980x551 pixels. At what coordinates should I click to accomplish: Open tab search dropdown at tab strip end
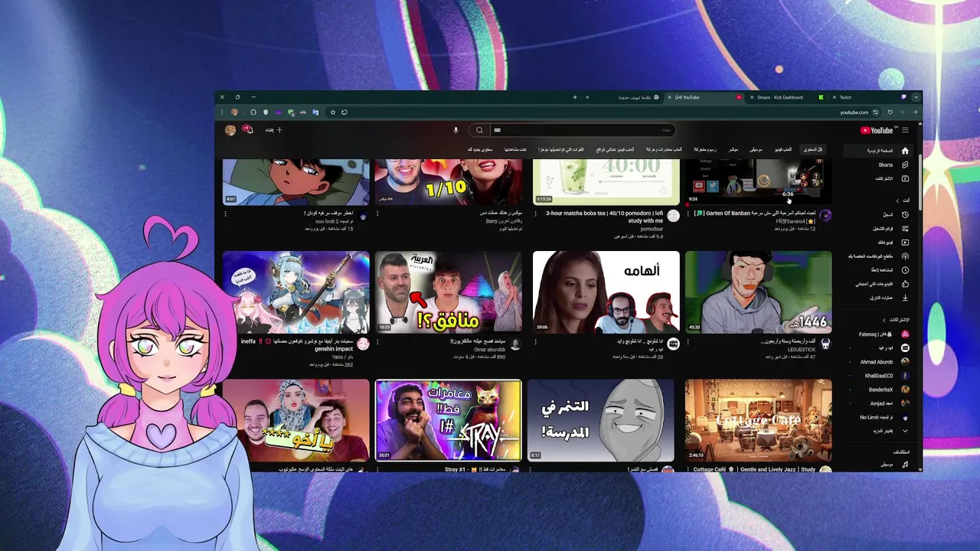click(916, 97)
